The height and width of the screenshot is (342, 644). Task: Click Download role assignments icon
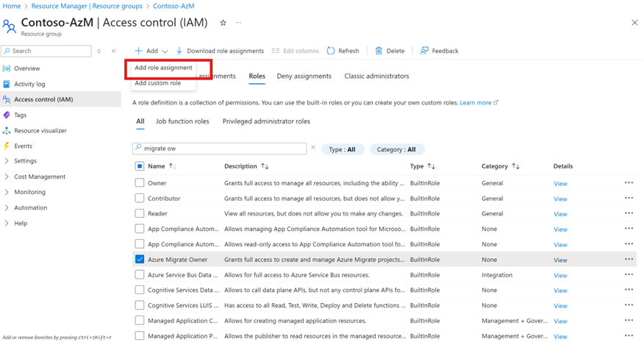click(x=179, y=51)
